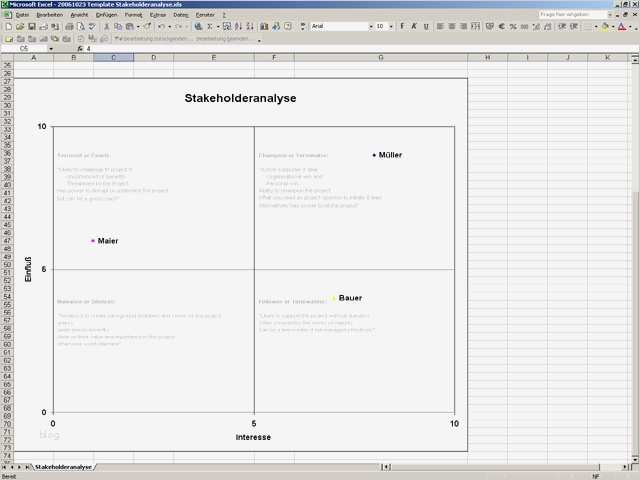Toggle bold formatting
Screen dimensions: 640x480
(x=402, y=27)
